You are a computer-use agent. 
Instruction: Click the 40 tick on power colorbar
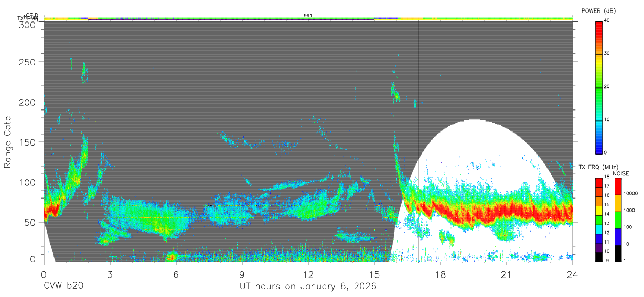click(607, 20)
